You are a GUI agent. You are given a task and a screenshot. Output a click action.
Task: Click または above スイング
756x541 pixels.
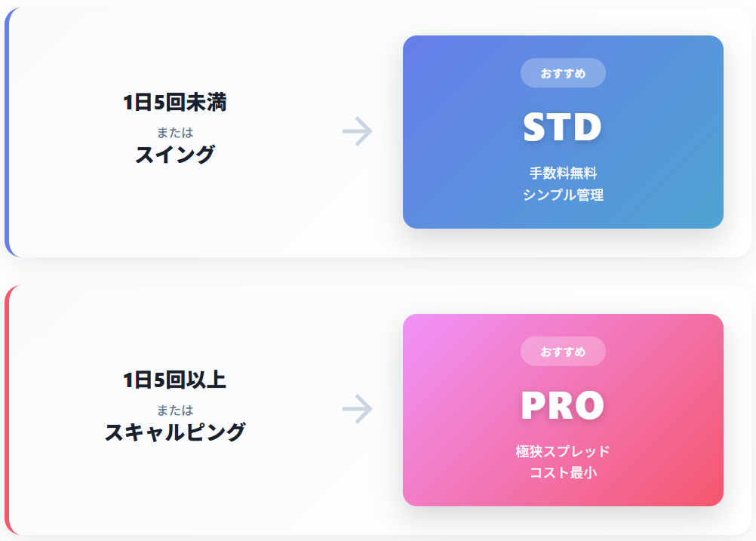coord(175,133)
